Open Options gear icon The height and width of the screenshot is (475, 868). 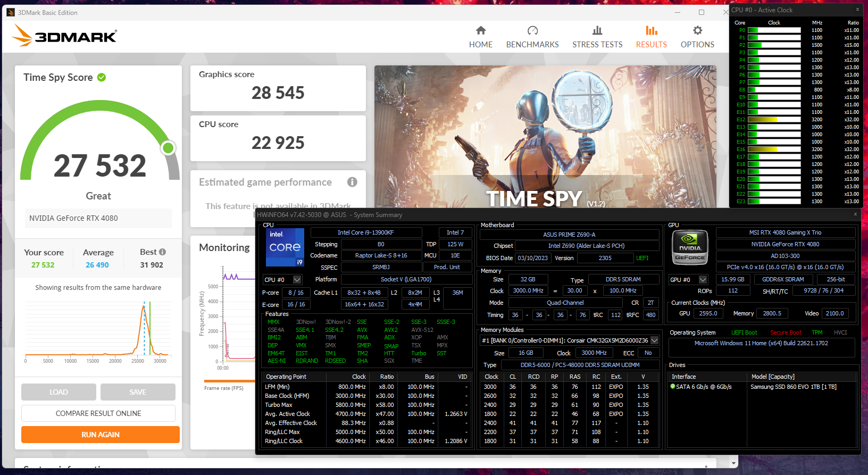pos(697,31)
